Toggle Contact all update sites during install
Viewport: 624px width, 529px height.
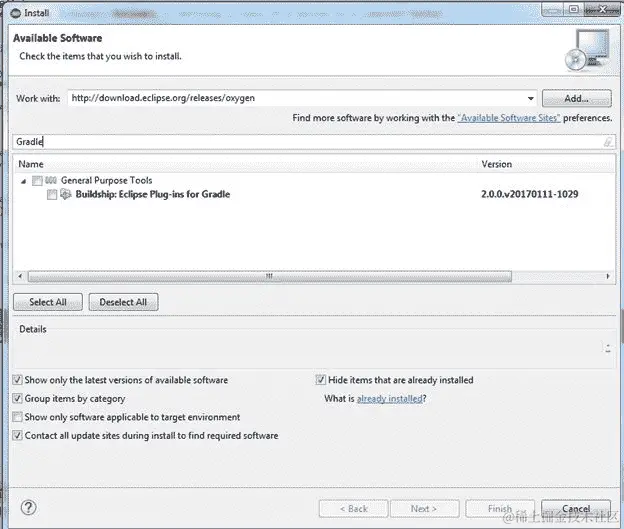click(17, 435)
